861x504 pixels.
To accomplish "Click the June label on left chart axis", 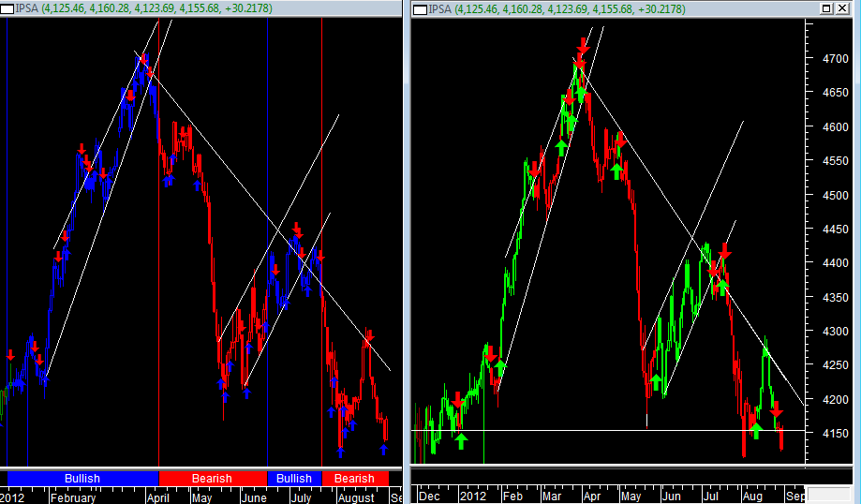I will (x=255, y=498).
